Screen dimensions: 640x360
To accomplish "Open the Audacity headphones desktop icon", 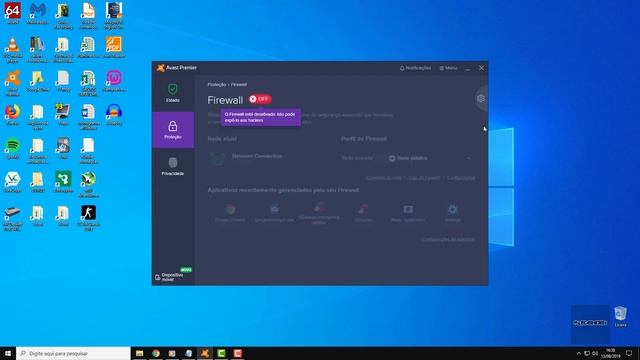I will coord(113,115).
